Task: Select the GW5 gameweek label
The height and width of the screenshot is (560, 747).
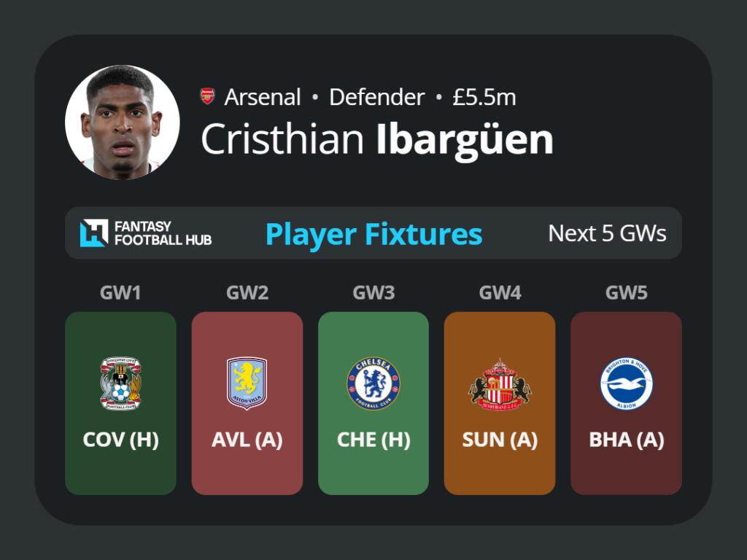Action: pos(627,292)
